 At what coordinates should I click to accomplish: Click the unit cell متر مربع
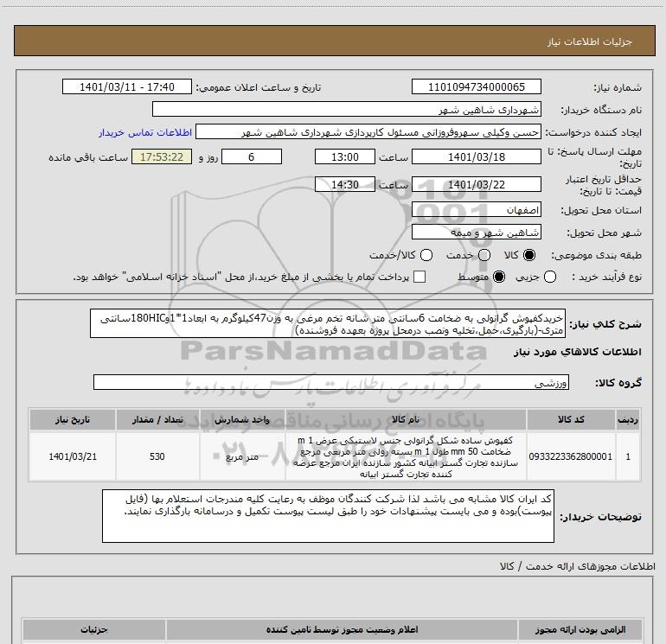242,456
